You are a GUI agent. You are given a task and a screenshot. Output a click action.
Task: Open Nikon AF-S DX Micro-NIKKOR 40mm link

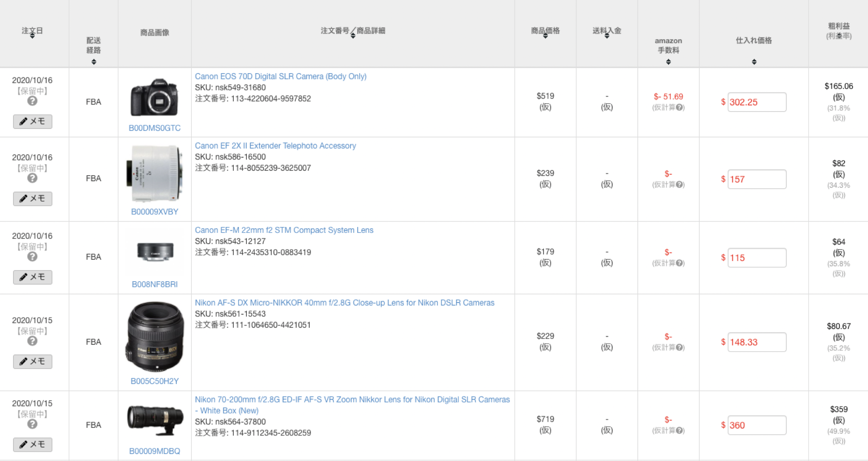click(x=344, y=302)
